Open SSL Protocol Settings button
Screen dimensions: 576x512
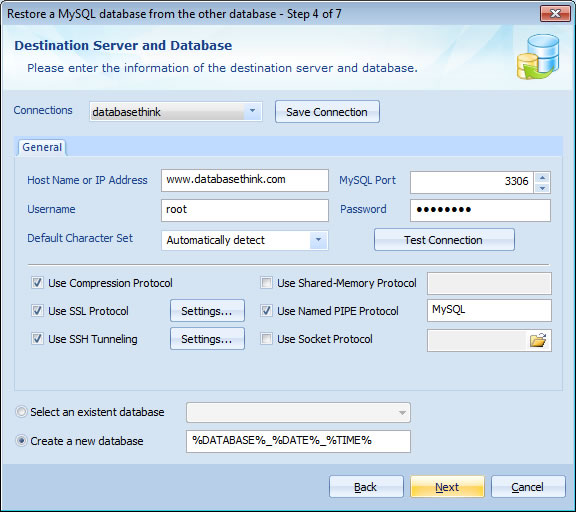point(207,311)
